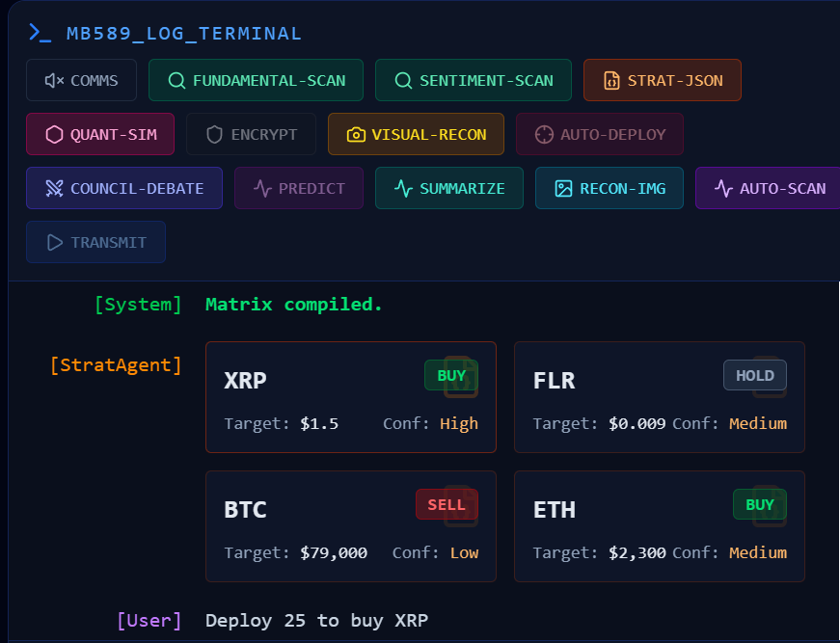
Task: Click the MB589_LOG_TERMINAL title
Action: [184, 34]
